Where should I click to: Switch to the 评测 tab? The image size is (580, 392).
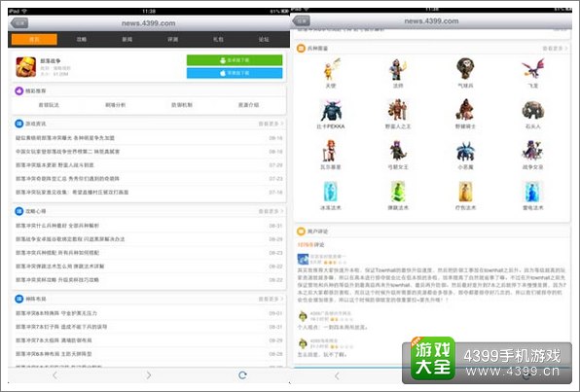click(173, 39)
